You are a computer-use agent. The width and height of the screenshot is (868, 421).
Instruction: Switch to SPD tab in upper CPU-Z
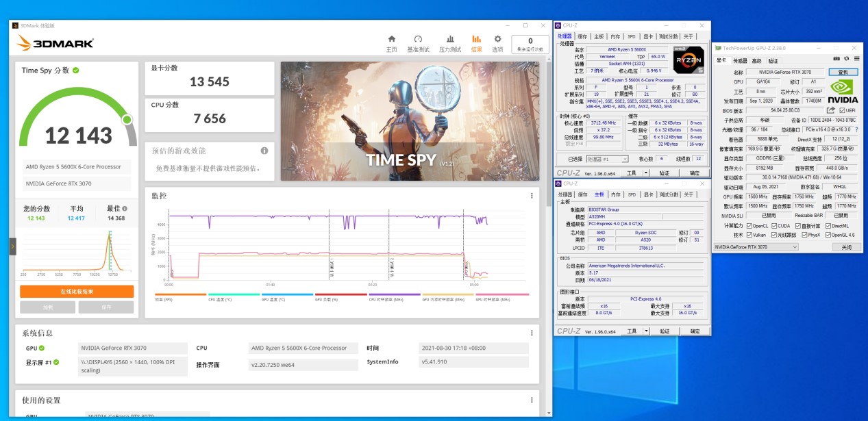point(632,36)
